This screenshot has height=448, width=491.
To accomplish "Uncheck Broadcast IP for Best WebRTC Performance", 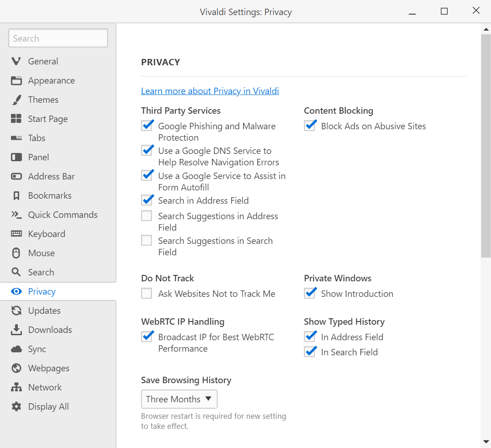I will point(146,337).
